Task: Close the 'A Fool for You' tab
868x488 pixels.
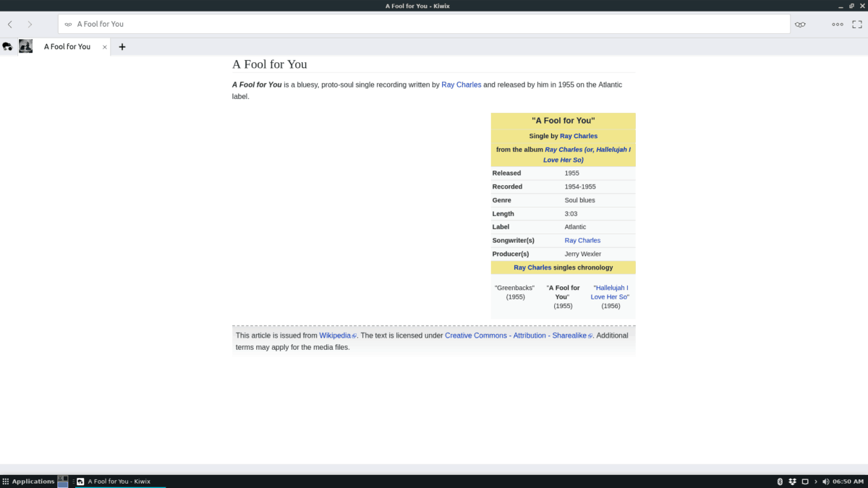Action: click(103, 46)
